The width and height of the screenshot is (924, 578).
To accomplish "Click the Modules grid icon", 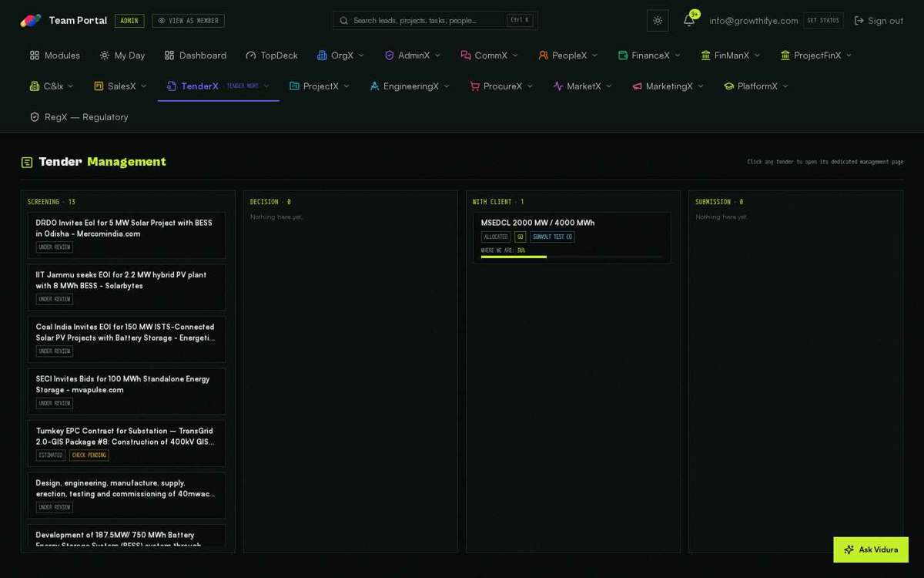I will [x=35, y=55].
